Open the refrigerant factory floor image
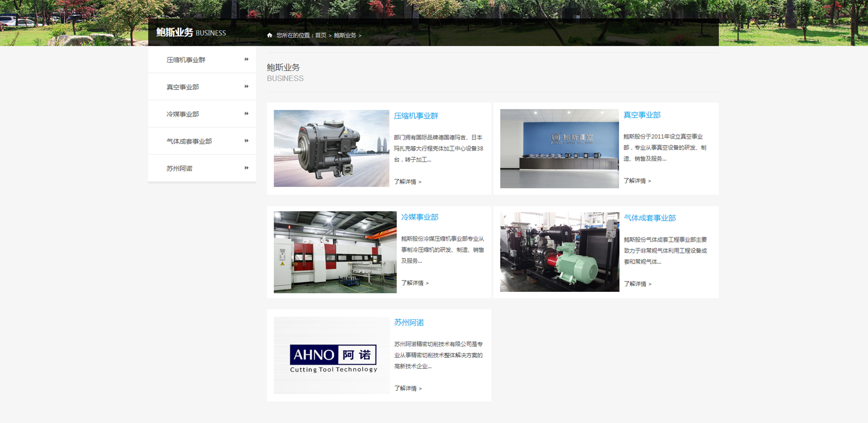This screenshot has width=868, height=423. pyautogui.click(x=335, y=252)
